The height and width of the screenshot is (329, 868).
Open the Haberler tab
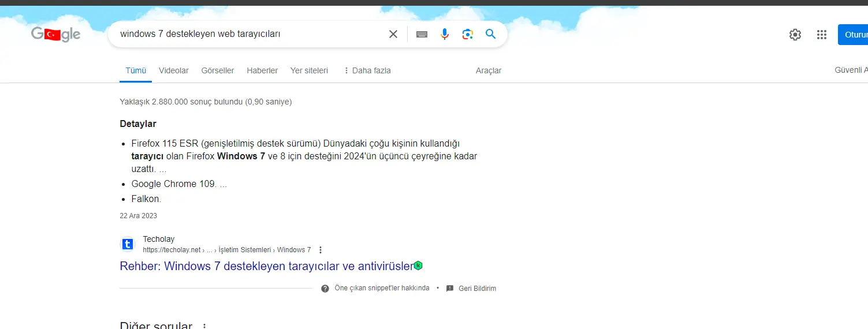pos(262,70)
